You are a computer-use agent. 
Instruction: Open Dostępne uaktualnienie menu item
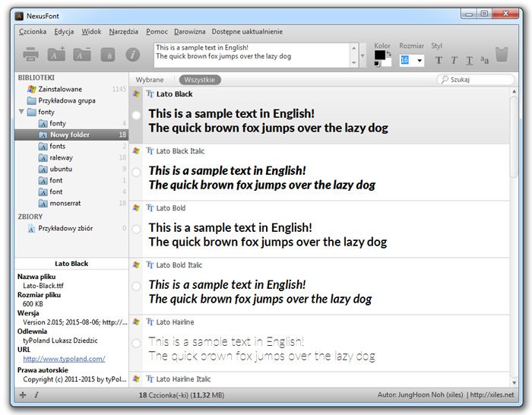pyautogui.click(x=247, y=32)
